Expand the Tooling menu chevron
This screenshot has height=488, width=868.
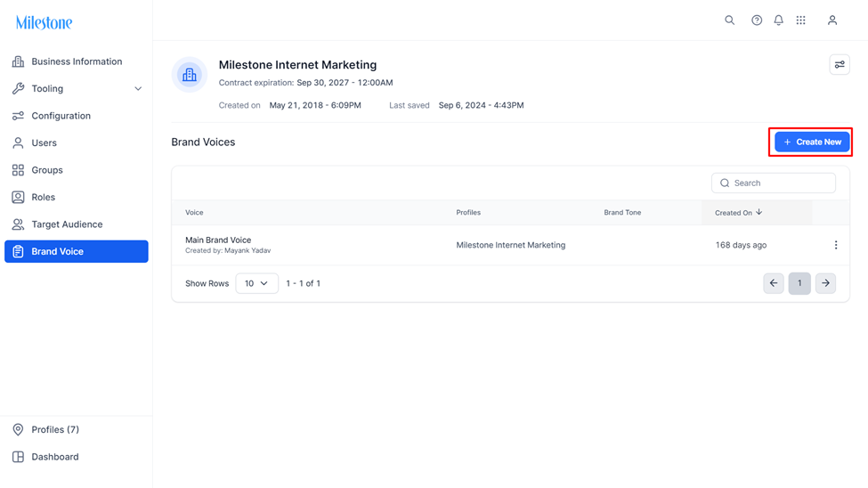tap(138, 89)
